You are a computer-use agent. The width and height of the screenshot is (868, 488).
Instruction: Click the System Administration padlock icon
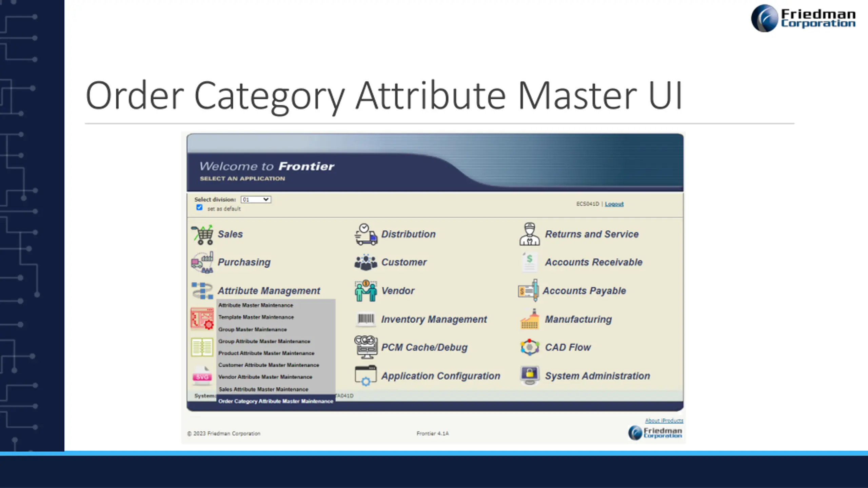click(x=529, y=375)
